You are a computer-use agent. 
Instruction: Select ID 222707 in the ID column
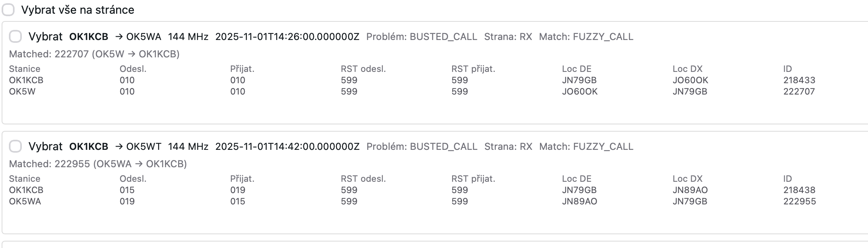pos(799,91)
